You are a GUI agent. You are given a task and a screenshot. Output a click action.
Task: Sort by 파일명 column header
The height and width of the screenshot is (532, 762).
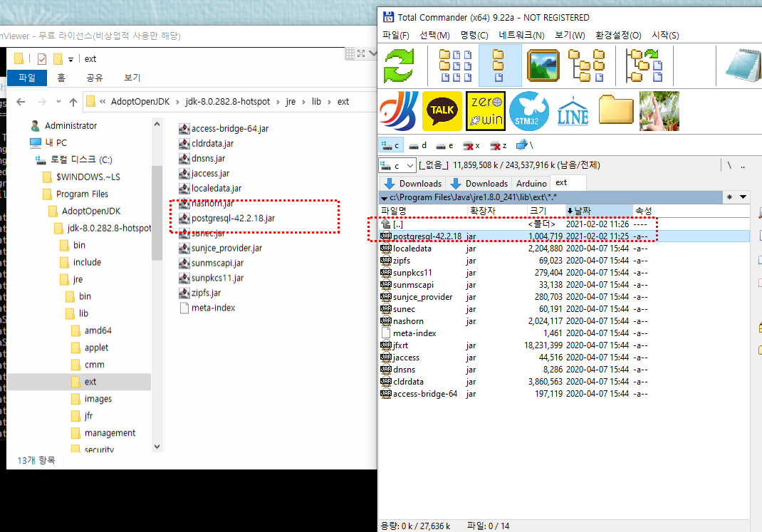click(423, 211)
